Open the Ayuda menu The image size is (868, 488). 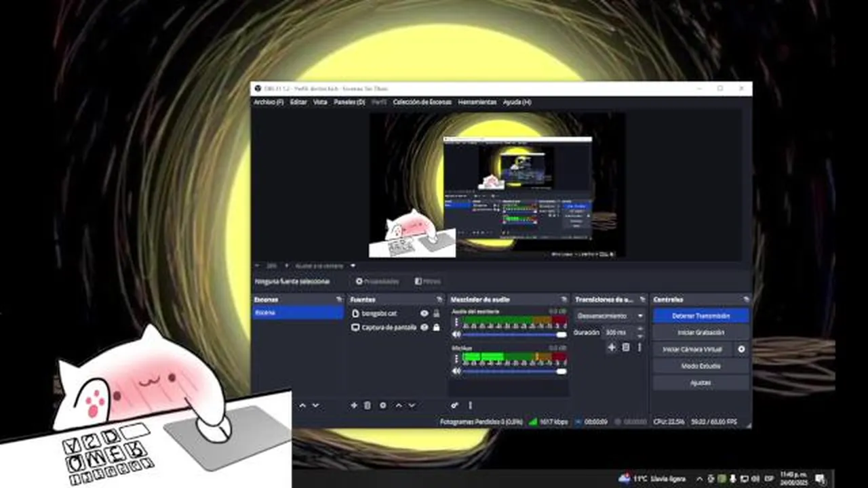point(517,102)
